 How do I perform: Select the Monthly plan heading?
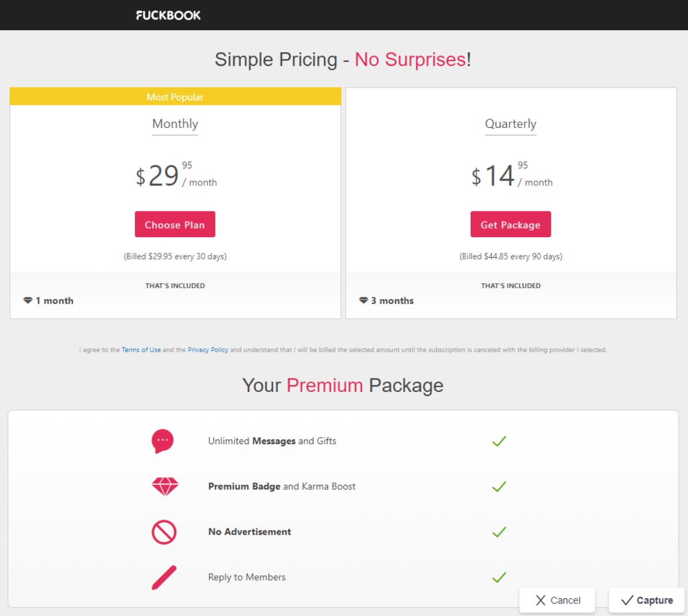175,124
